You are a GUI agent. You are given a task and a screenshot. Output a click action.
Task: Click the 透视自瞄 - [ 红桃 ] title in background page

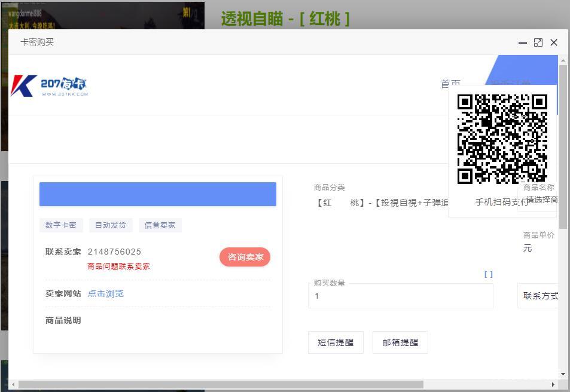285,19
